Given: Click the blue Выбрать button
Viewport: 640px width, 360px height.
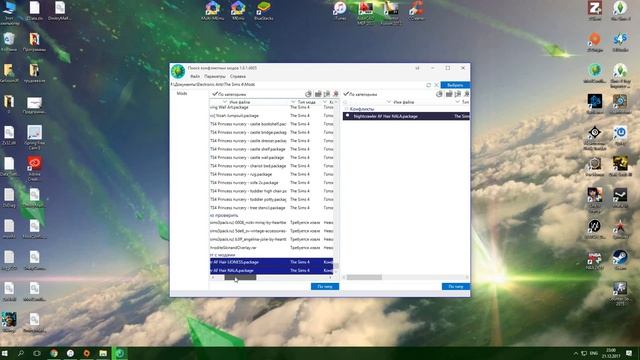Looking at the screenshot, I should point(455,85).
